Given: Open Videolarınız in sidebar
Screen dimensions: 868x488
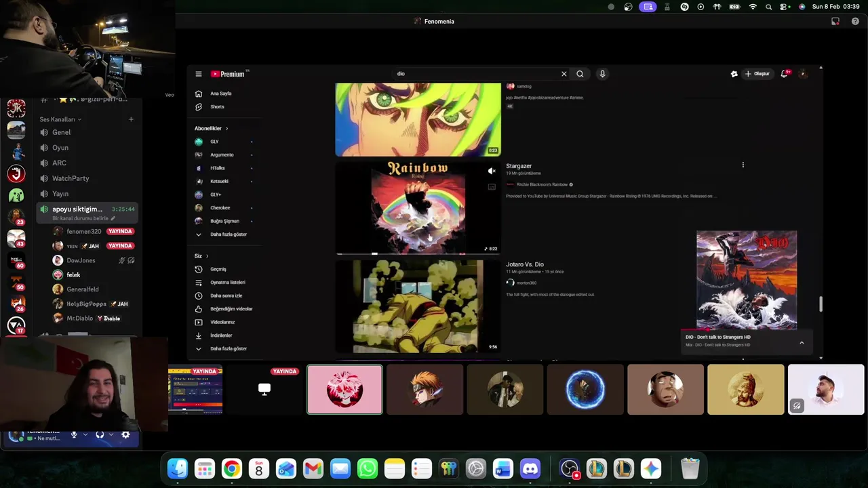Looking at the screenshot, I should [224, 322].
